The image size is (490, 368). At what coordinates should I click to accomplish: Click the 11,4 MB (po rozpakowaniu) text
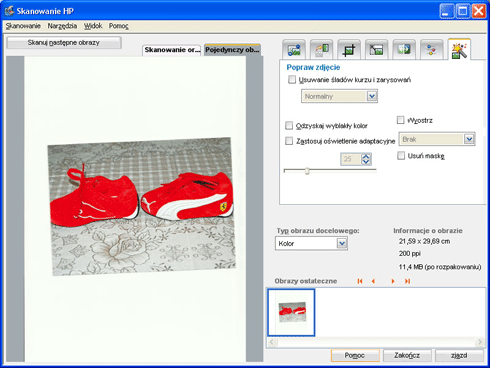pos(440,267)
